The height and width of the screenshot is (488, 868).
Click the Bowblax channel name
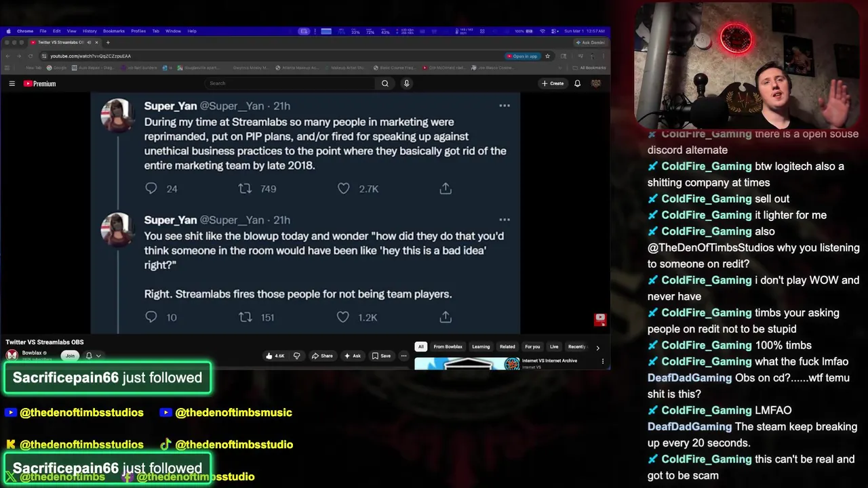point(32,353)
